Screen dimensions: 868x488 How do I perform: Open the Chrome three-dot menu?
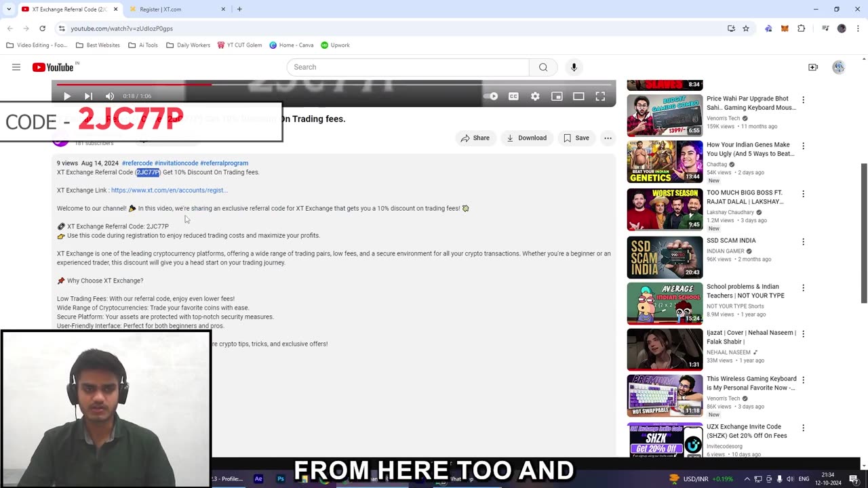[858, 28]
